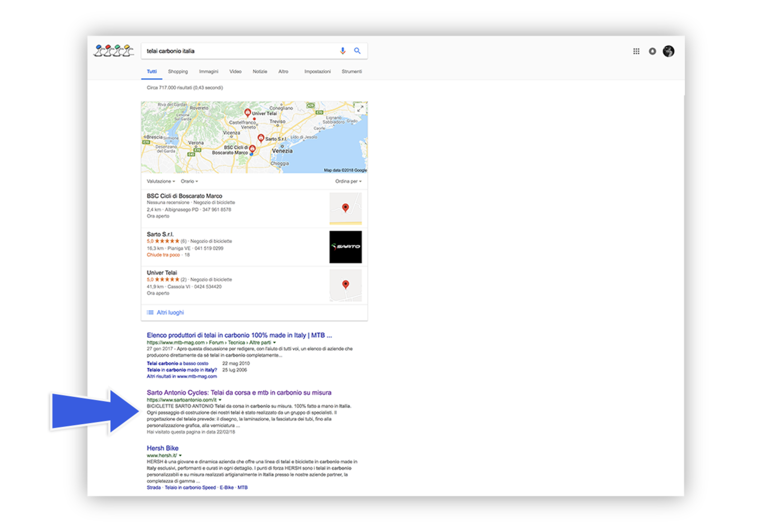Click Univer Telai map thumbnail

(x=345, y=285)
